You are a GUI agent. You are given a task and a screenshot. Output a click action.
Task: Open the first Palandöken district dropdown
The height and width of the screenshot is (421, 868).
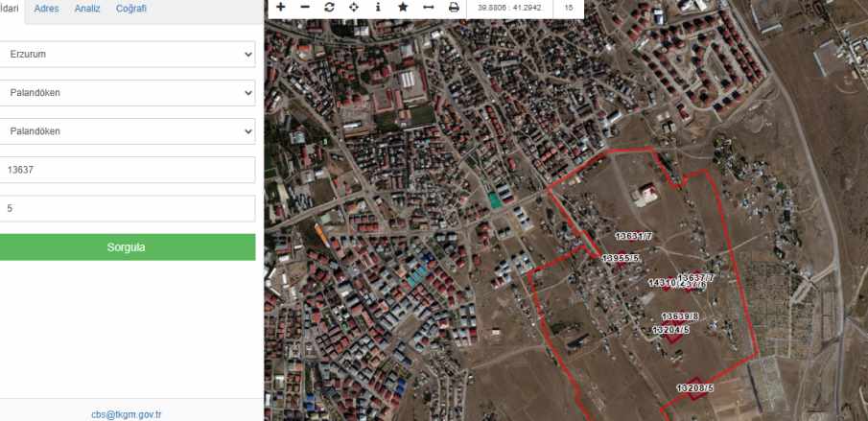(127, 93)
